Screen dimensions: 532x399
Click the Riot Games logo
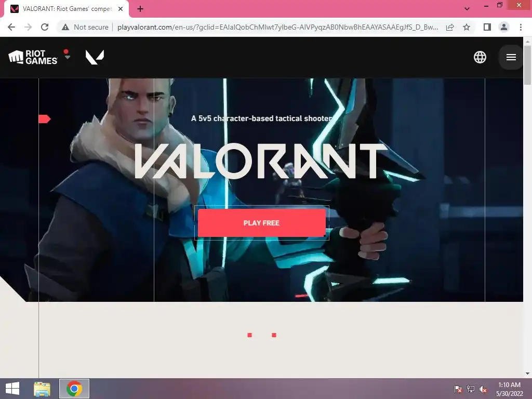coord(33,57)
